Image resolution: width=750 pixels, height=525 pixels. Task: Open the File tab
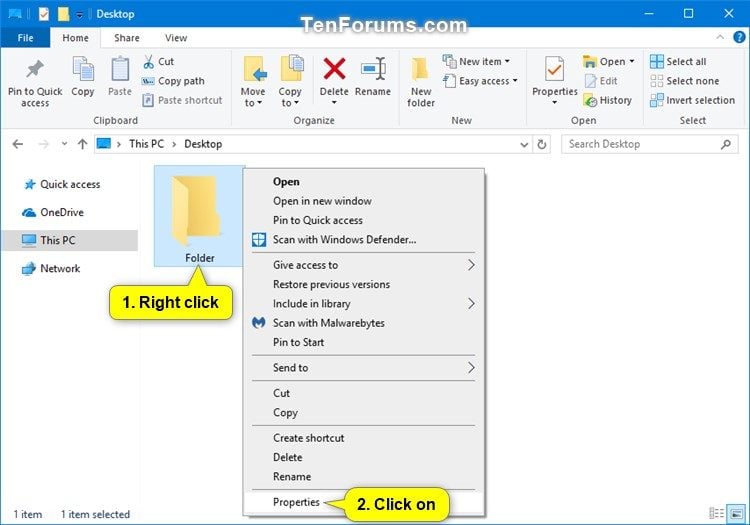click(x=25, y=38)
